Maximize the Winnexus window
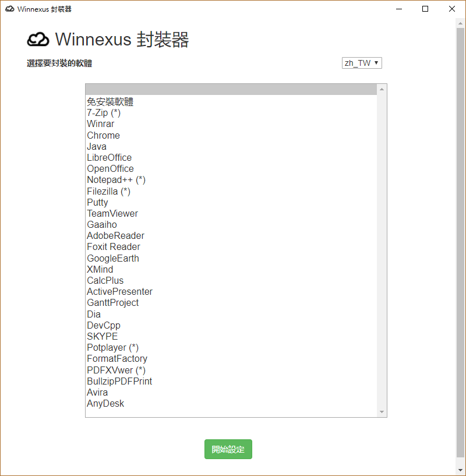Viewport: 466px width, 476px height. [425, 9]
